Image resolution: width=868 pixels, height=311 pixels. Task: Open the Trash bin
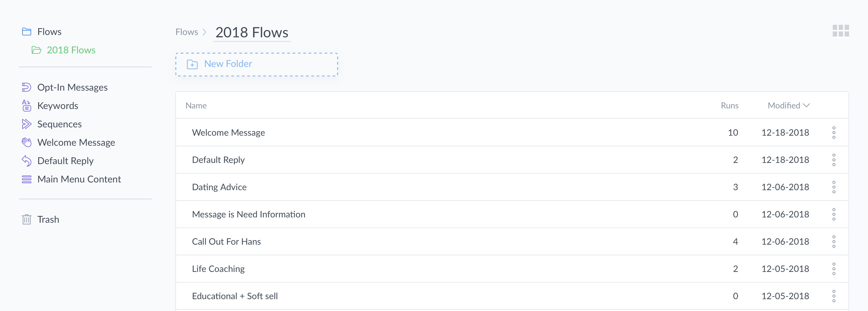40,219
